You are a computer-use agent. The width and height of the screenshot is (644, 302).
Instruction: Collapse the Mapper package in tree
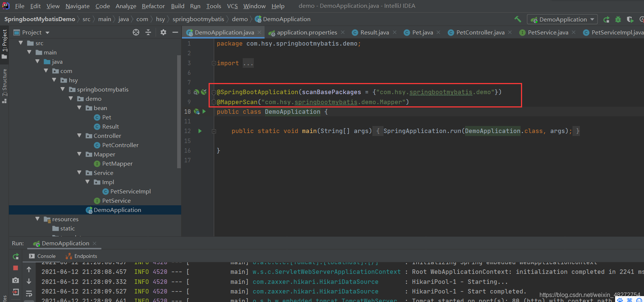click(79, 154)
